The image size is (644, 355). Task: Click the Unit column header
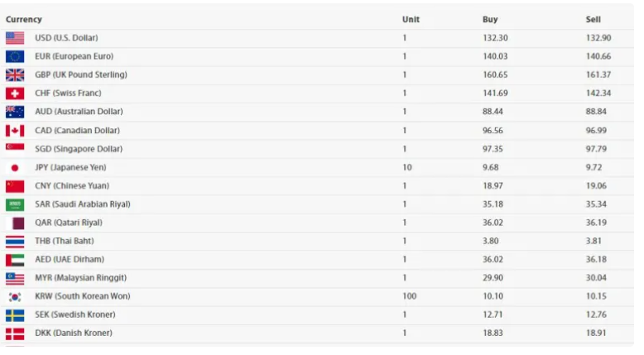411,19
